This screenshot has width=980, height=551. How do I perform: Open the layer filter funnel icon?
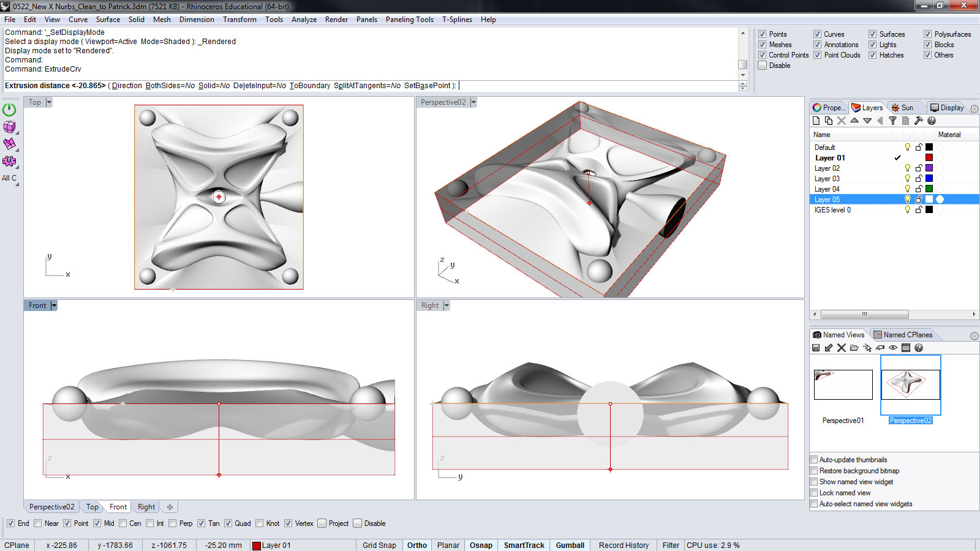point(893,121)
